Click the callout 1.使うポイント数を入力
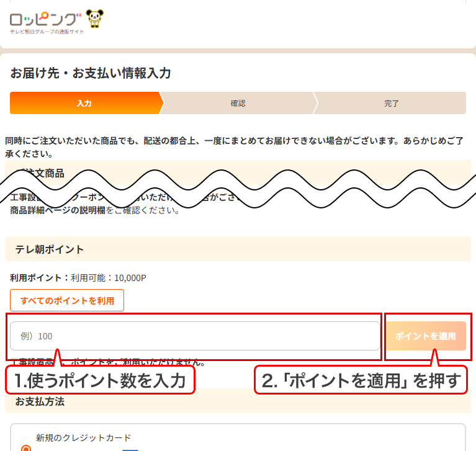476x451 pixels. 100,380
